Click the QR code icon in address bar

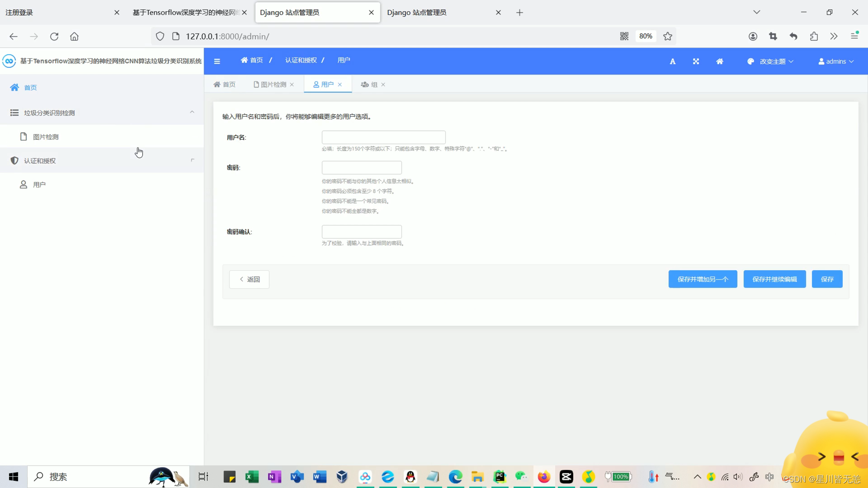pos(624,36)
